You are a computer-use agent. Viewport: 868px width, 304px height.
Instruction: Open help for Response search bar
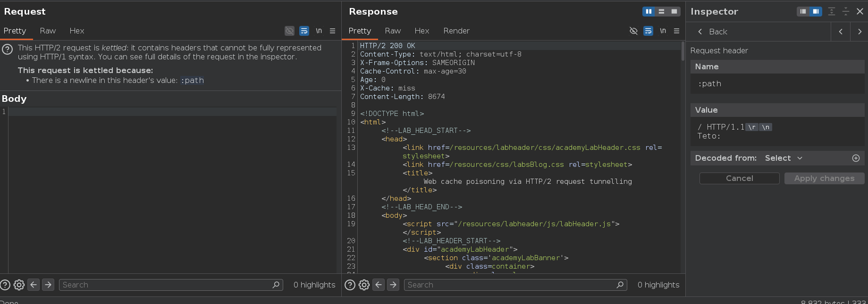coord(350,285)
